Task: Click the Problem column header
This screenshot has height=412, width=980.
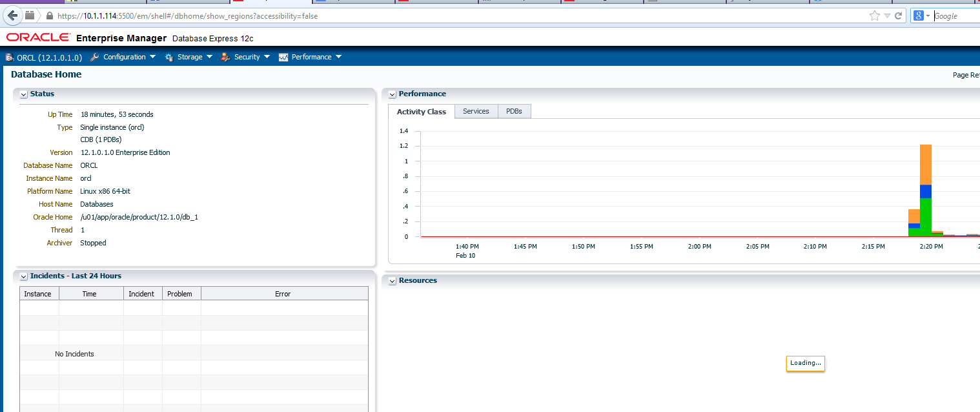Action: pos(181,294)
